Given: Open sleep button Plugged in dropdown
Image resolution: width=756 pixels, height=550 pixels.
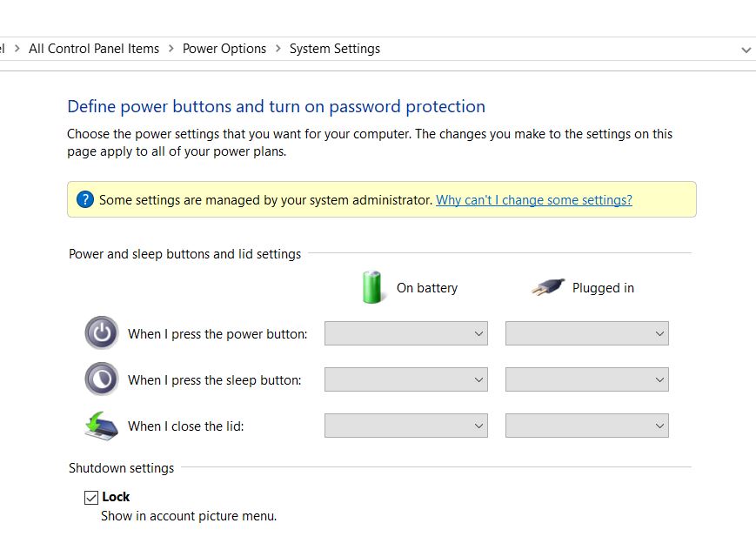Looking at the screenshot, I should 586,379.
